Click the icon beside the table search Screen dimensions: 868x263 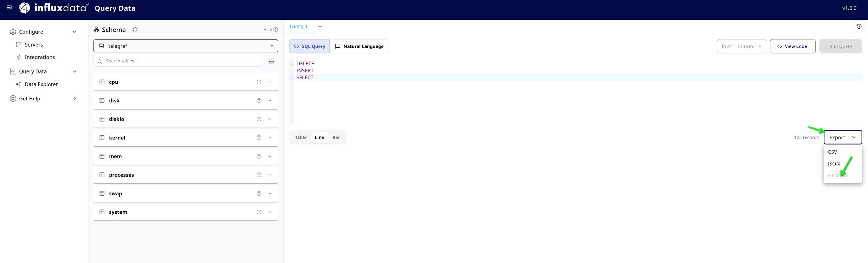pyautogui.click(x=271, y=62)
